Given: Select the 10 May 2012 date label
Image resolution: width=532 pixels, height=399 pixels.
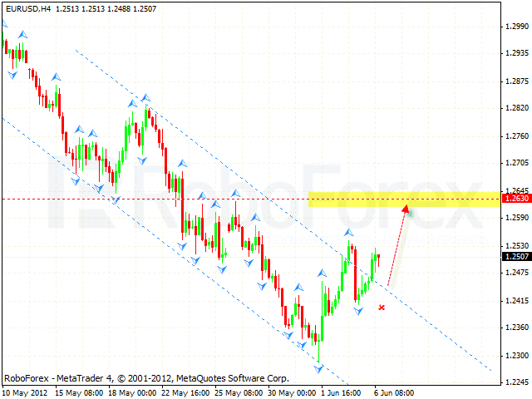Looking at the screenshot, I should [x=27, y=392].
